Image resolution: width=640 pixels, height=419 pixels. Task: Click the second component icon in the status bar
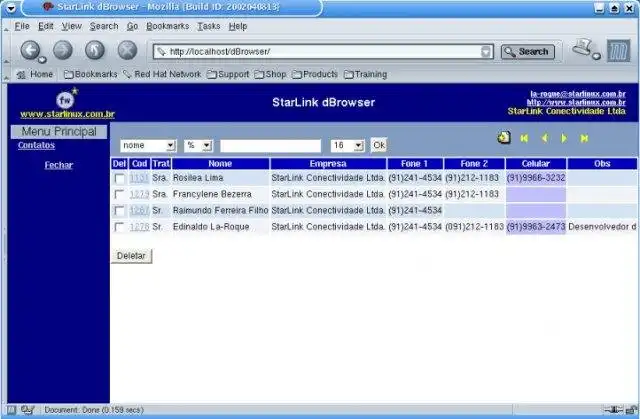point(27,410)
